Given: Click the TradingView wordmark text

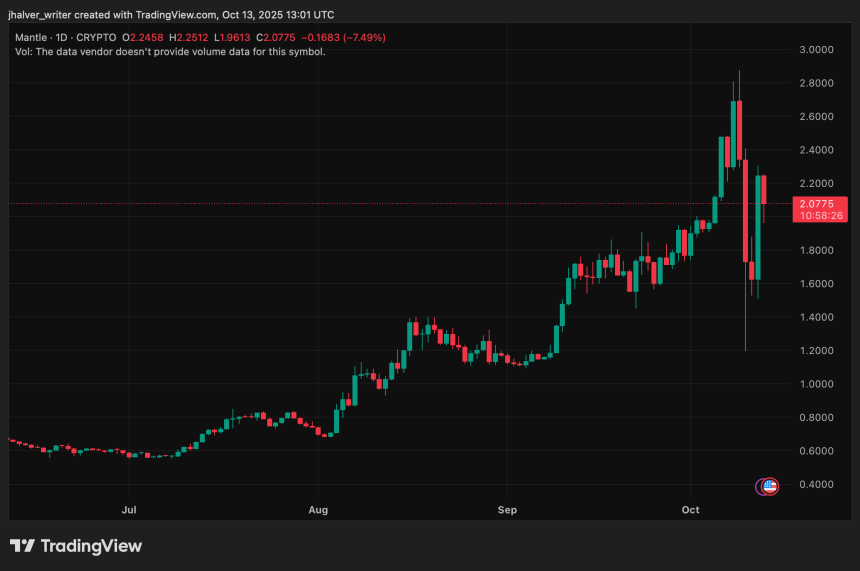Looking at the screenshot, I should click(x=90, y=546).
